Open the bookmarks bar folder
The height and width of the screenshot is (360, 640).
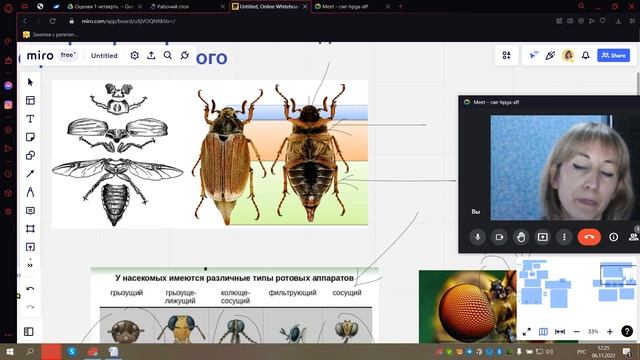(x=51, y=35)
